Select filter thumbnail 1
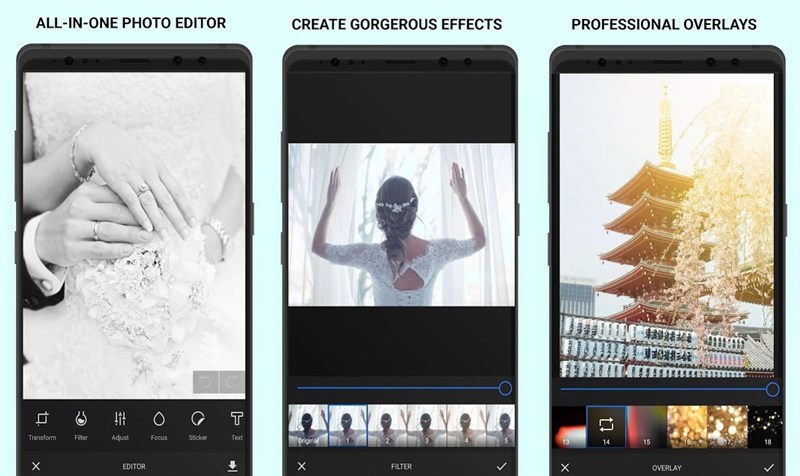800x476 pixels. click(x=348, y=425)
